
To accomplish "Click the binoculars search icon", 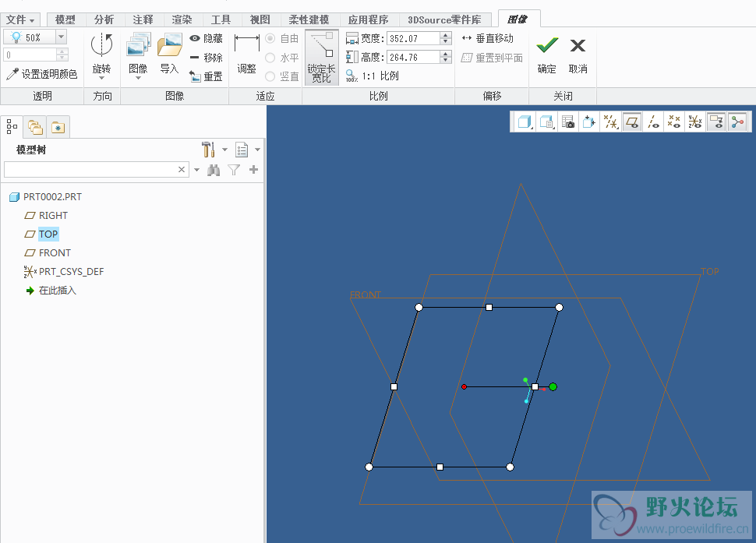I will point(214,170).
